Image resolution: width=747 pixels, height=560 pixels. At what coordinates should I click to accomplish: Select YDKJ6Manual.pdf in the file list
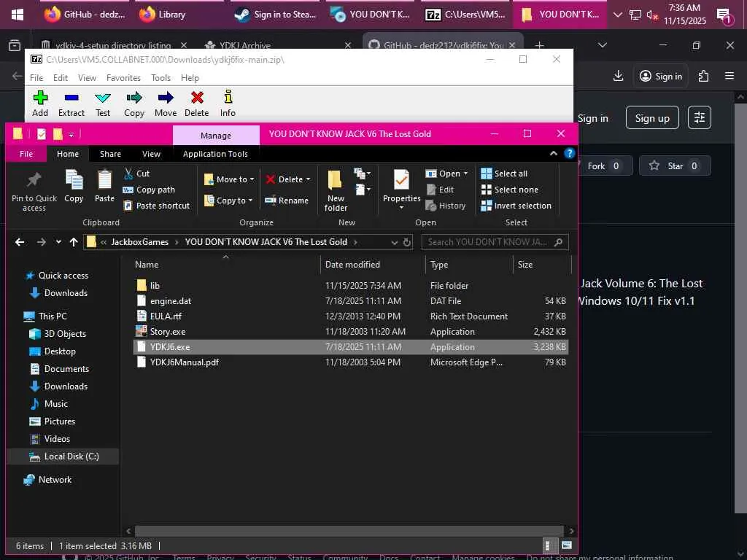[351, 362]
